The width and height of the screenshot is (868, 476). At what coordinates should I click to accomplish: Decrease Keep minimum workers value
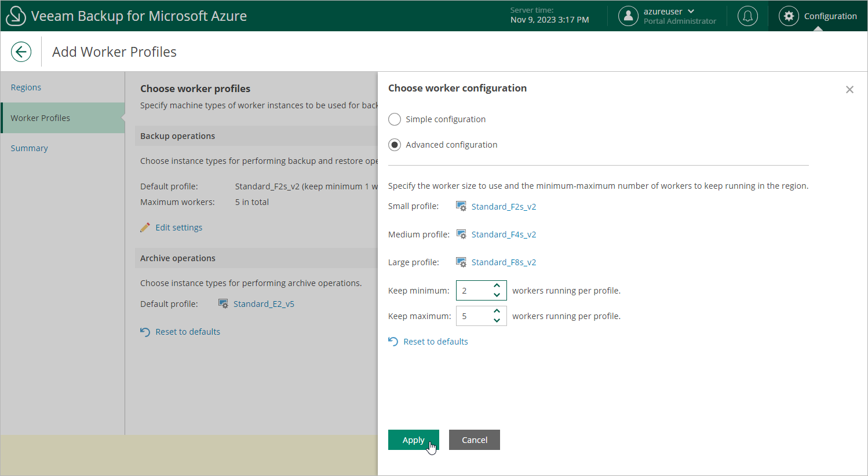coord(497,295)
